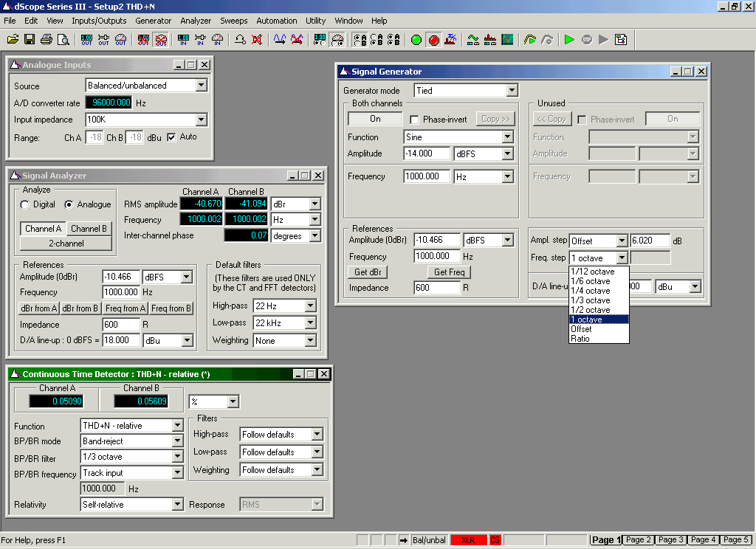Click the green circle toolbar icon
Image resolution: width=756 pixels, height=549 pixels.
tap(416, 40)
